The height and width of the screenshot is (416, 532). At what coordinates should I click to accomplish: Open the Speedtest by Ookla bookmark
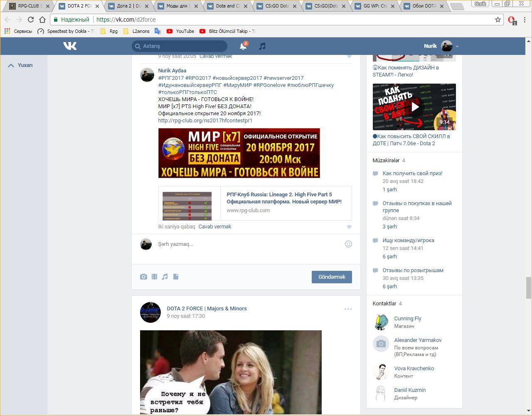66,31
